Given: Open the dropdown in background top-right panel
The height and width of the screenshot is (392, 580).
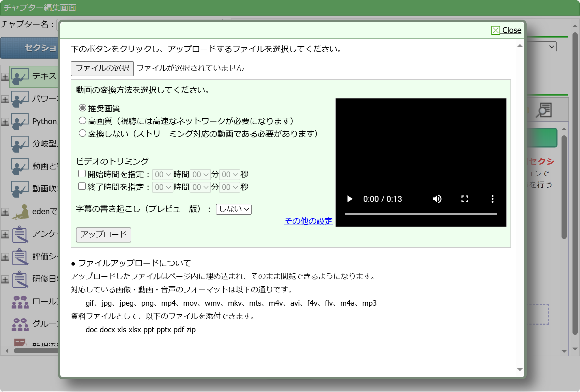Looking at the screenshot, I should 541,47.
